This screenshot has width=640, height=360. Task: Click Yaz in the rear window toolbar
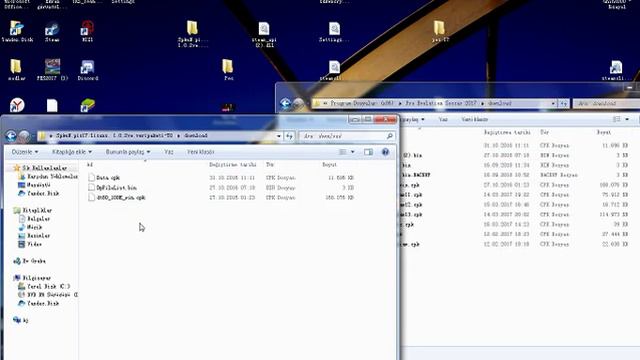[443, 120]
